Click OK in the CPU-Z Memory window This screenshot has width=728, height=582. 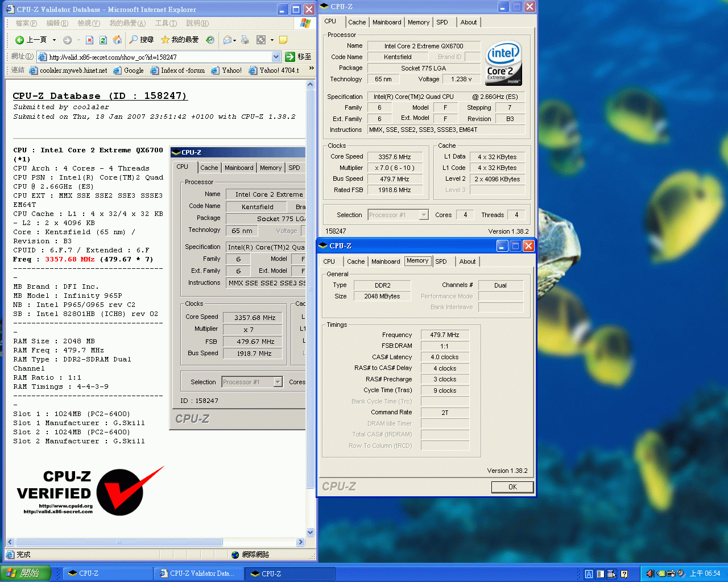[x=512, y=487]
